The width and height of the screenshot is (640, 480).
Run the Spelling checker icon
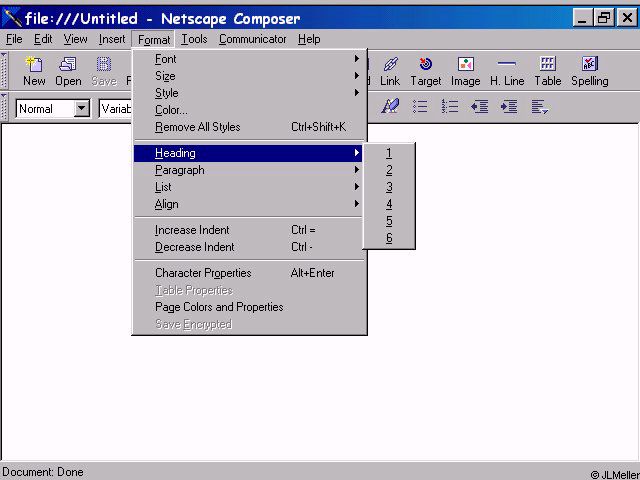[589, 71]
